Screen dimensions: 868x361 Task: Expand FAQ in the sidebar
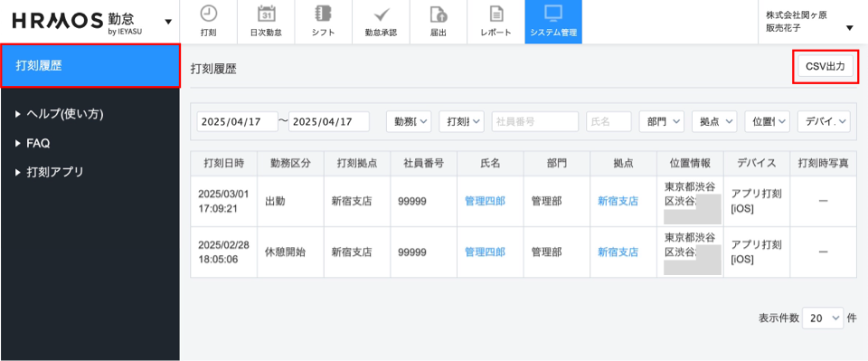[x=33, y=143]
